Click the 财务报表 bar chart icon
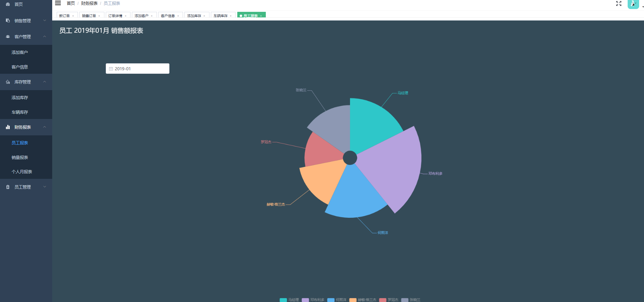 8,127
